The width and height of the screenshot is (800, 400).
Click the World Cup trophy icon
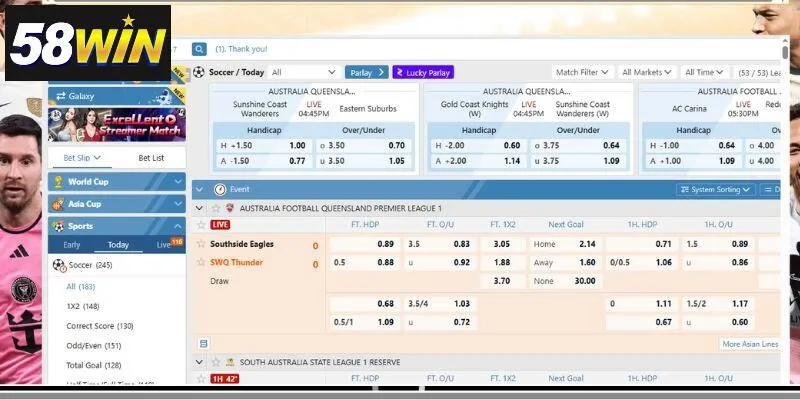coord(58,182)
